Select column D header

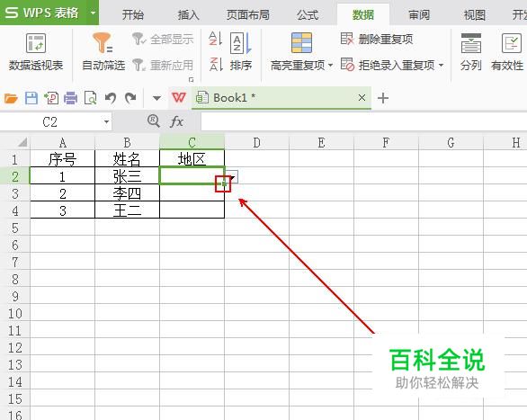(x=257, y=143)
